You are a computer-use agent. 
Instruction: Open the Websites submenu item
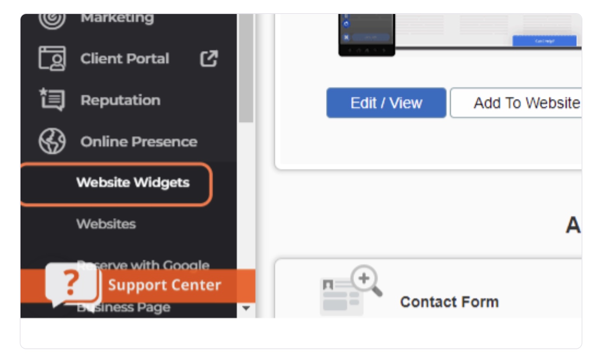click(x=106, y=224)
